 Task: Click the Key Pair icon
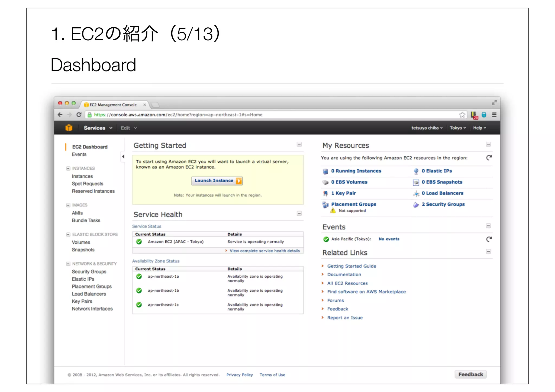click(325, 193)
